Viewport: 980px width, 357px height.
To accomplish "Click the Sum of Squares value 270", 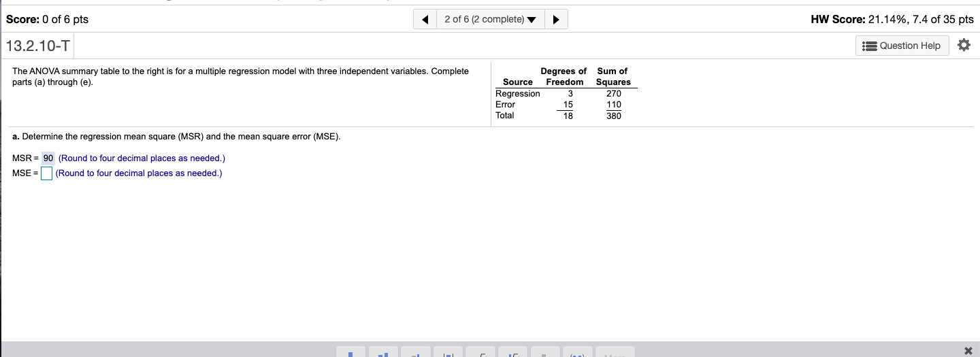I will coord(614,94).
